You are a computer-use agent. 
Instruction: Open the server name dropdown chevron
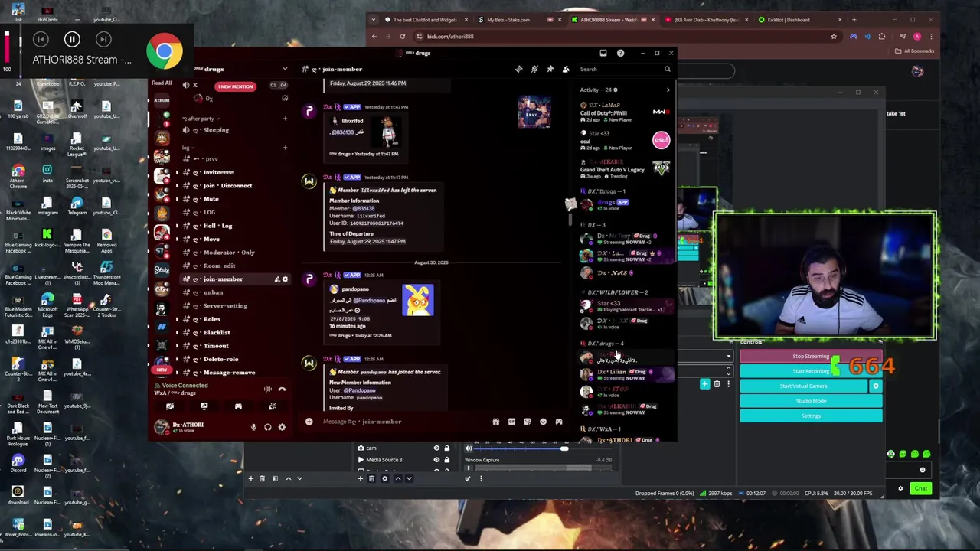coord(285,69)
